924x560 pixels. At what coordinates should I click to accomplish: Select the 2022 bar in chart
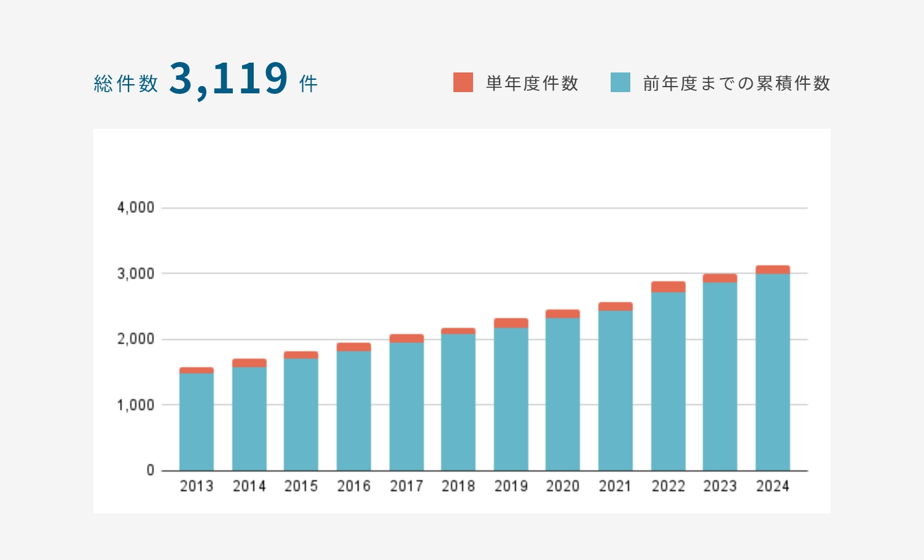(668, 376)
